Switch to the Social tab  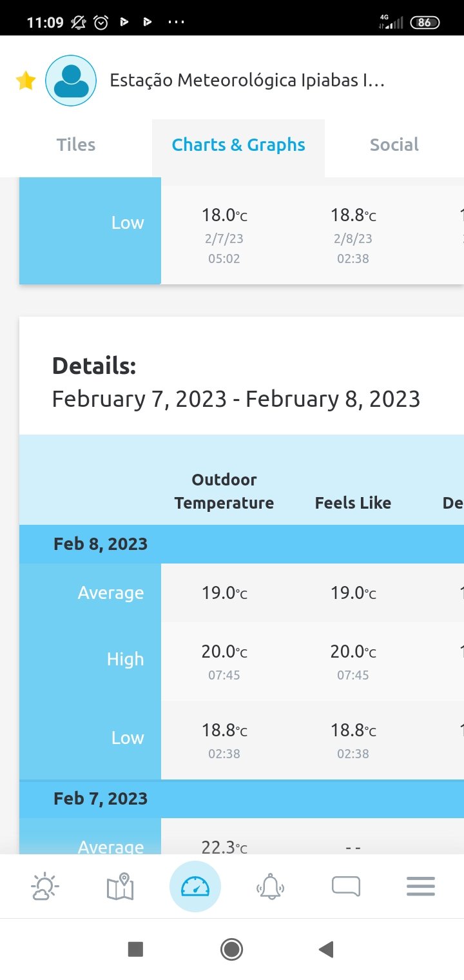(394, 145)
